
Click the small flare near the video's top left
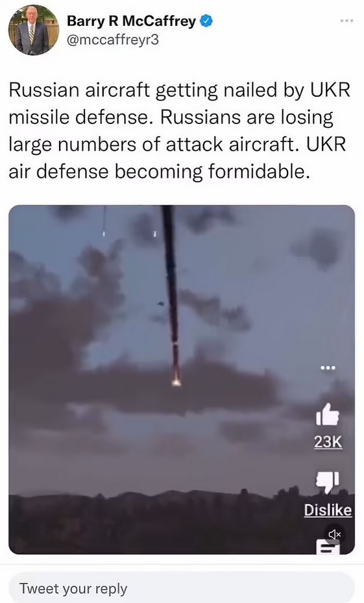(104, 232)
